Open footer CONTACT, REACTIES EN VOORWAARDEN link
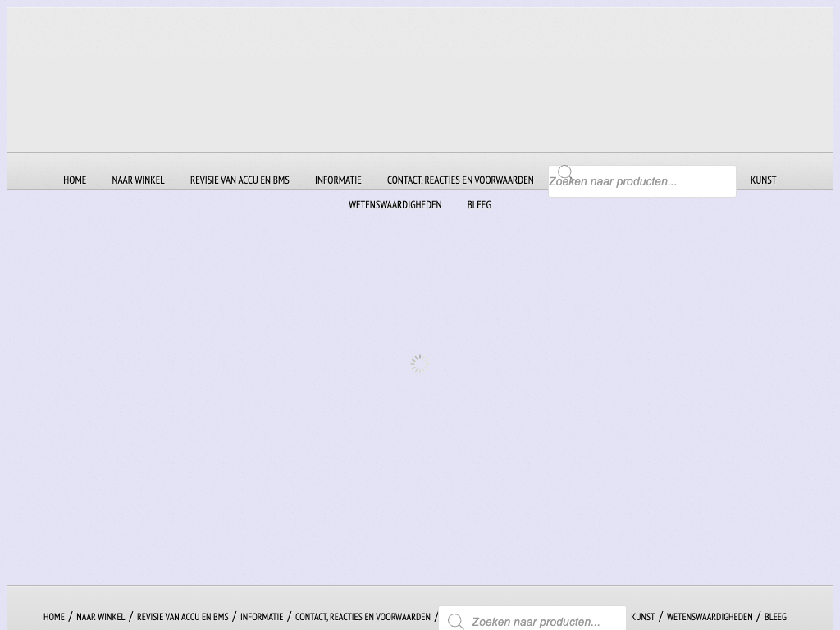 (x=363, y=617)
